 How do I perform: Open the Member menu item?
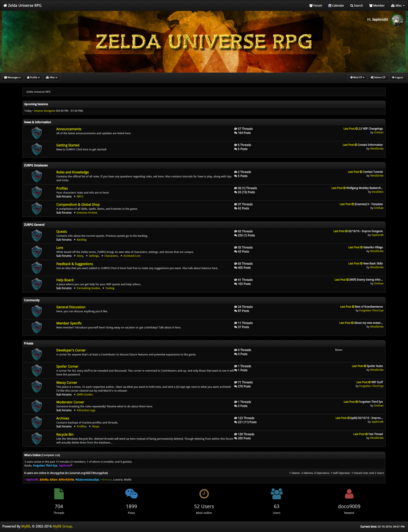(x=377, y=6)
